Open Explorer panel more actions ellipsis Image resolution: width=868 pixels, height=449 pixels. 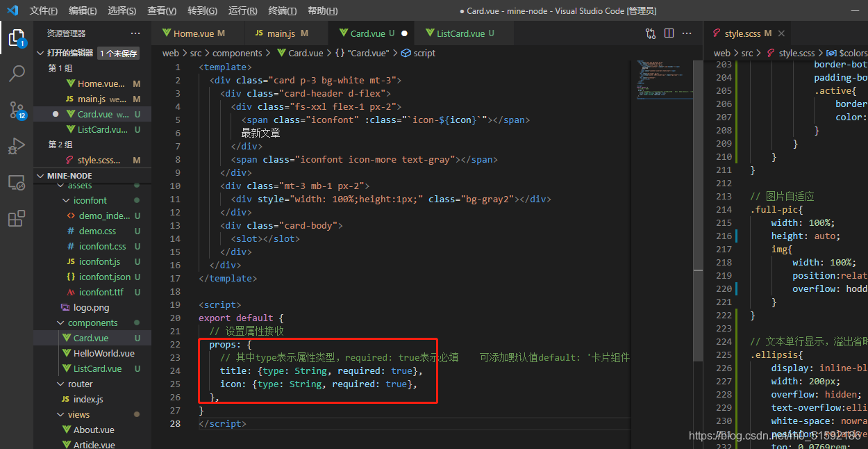135,33
